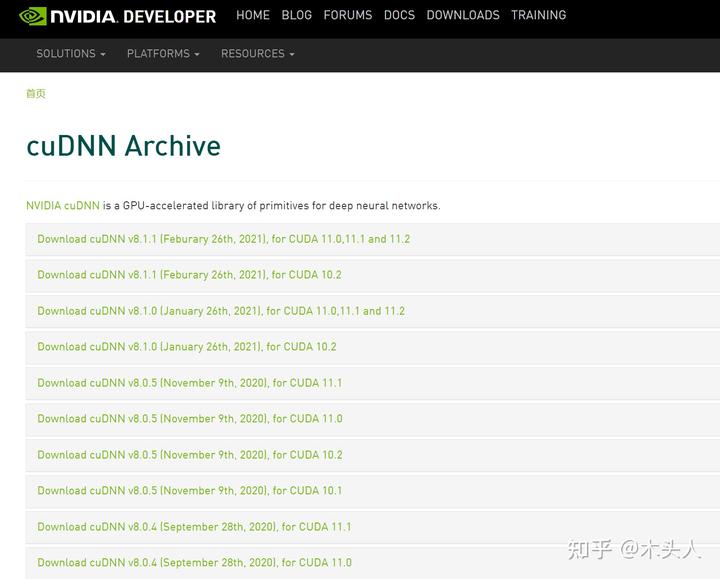Go to the BLOG page

[x=296, y=15]
